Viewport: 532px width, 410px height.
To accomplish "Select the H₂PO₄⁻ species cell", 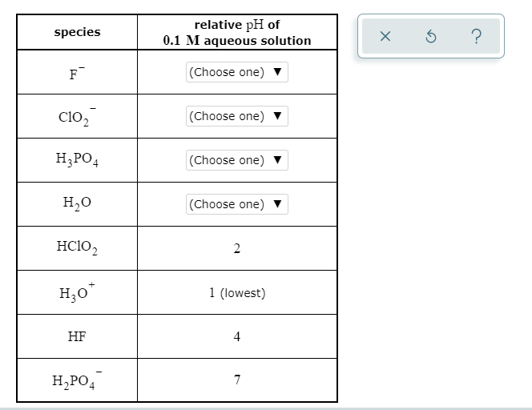I will tap(77, 380).
